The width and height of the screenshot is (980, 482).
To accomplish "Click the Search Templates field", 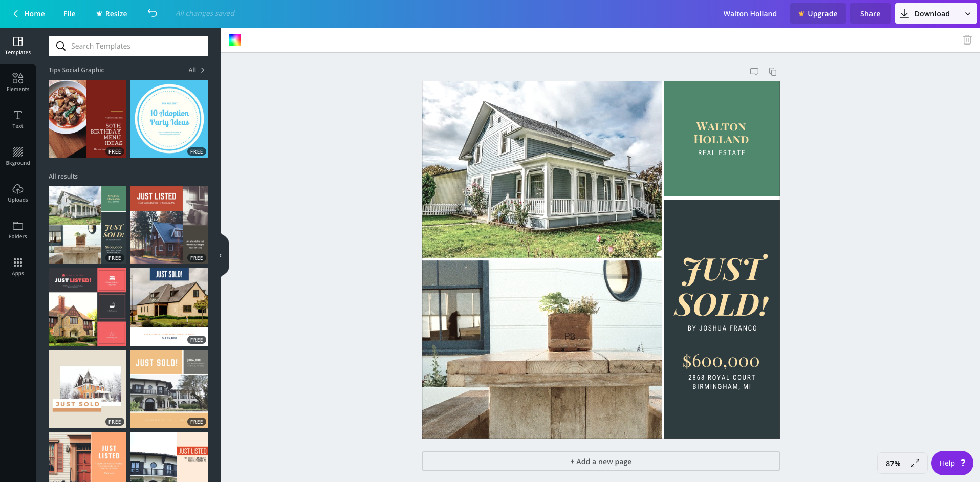I will 128,46.
